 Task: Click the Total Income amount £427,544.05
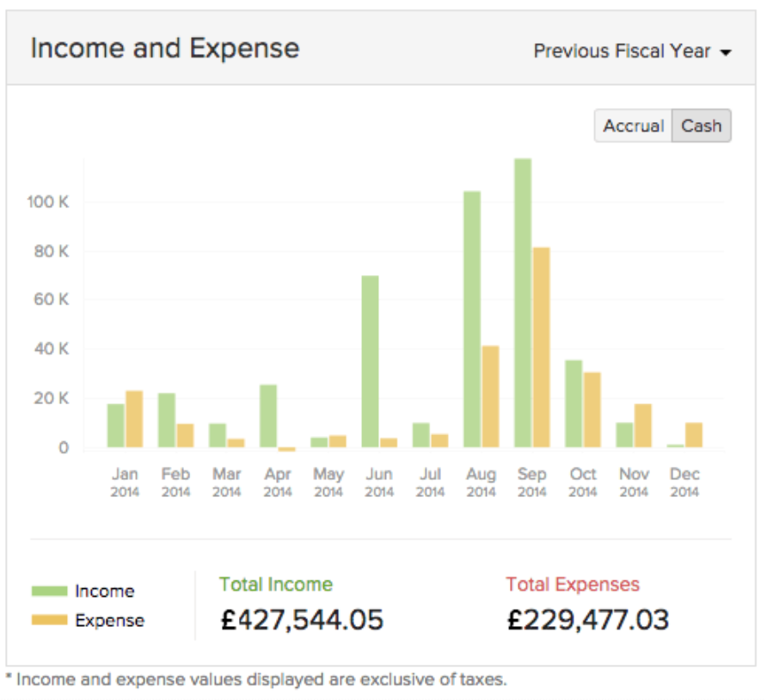[x=302, y=620]
